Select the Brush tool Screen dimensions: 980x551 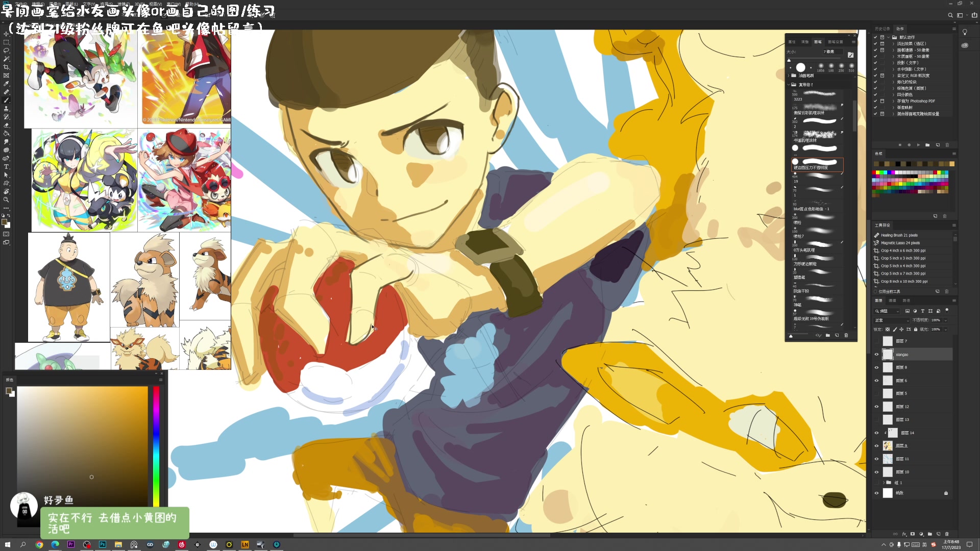click(6, 100)
